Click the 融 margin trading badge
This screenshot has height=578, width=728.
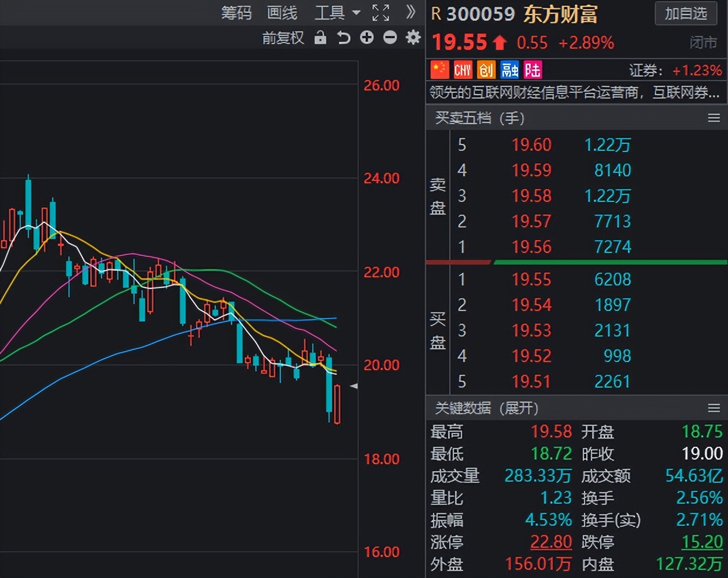510,69
